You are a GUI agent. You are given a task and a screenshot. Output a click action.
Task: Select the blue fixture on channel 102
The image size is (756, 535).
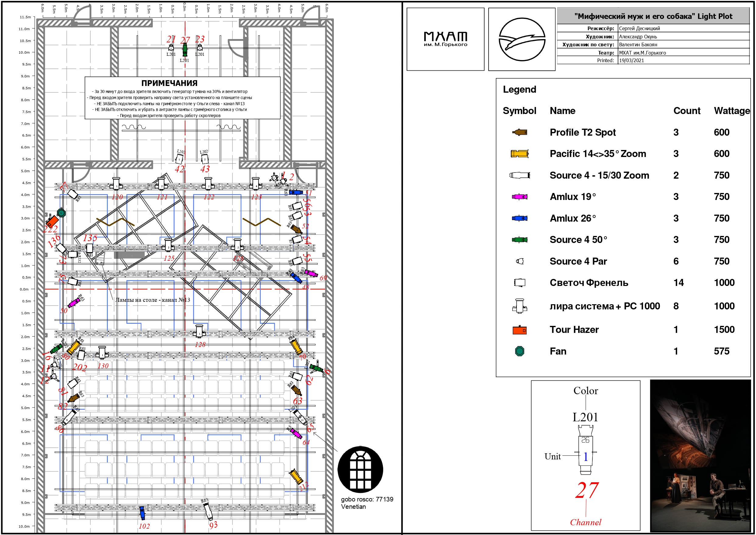tap(142, 513)
